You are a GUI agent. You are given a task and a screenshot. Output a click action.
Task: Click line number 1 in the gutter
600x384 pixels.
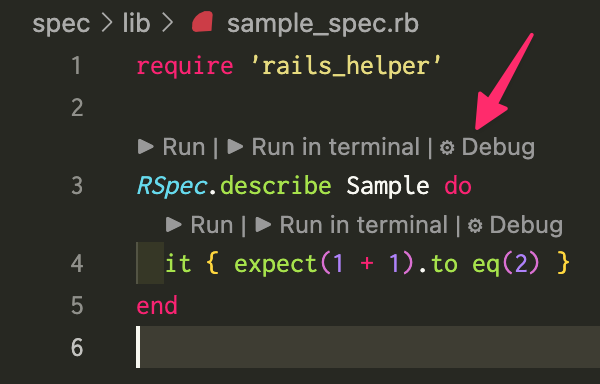76,66
